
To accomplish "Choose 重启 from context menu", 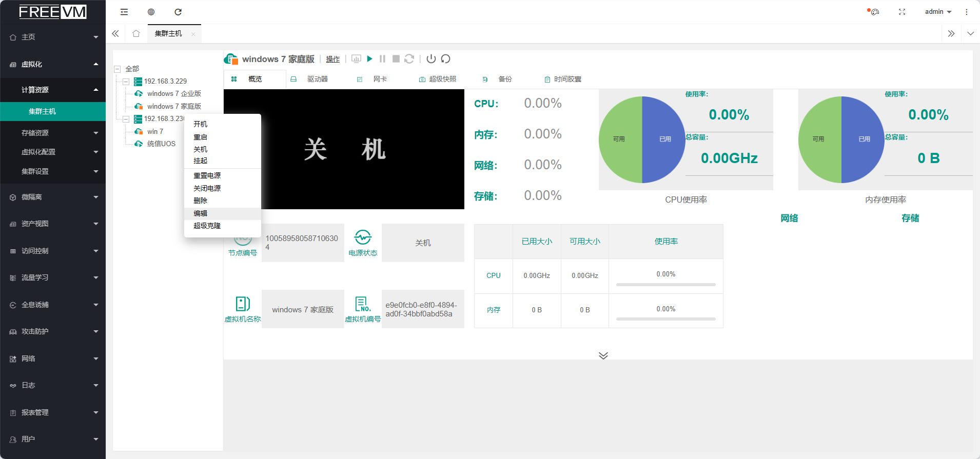I will 222,137.
